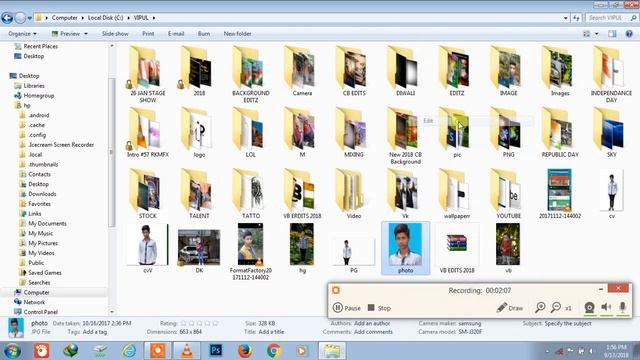Toggle recorder microphone icon

pyautogui.click(x=622, y=307)
